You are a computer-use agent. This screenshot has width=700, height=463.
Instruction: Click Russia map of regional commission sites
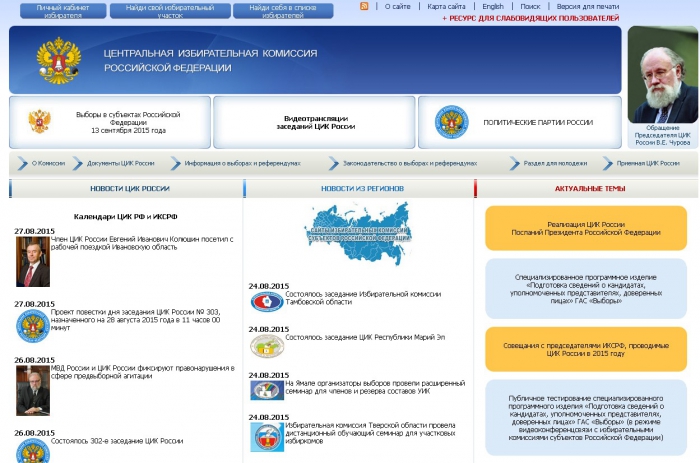pyautogui.click(x=358, y=233)
